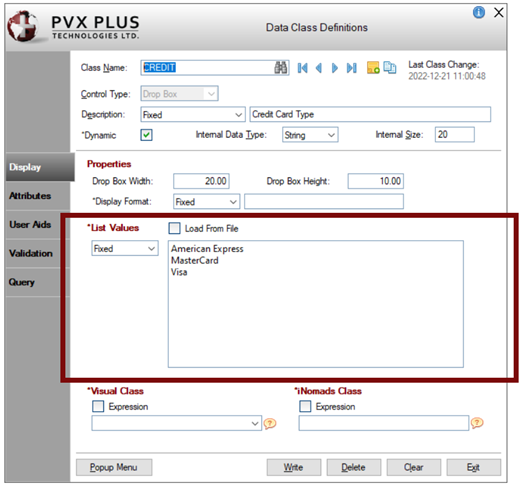523x486 pixels.
Task: Expand the Internal Data Type dropdown
Action: click(310, 135)
